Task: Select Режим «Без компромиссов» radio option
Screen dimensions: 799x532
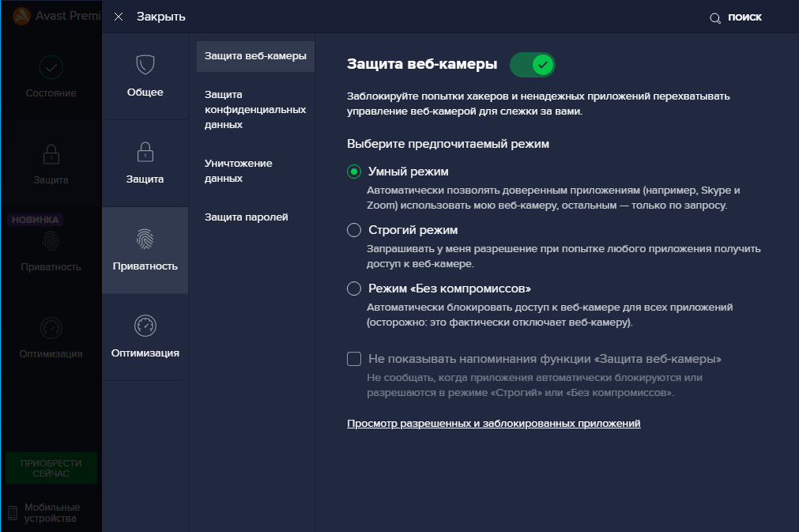Action: pyautogui.click(x=354, y=289)
